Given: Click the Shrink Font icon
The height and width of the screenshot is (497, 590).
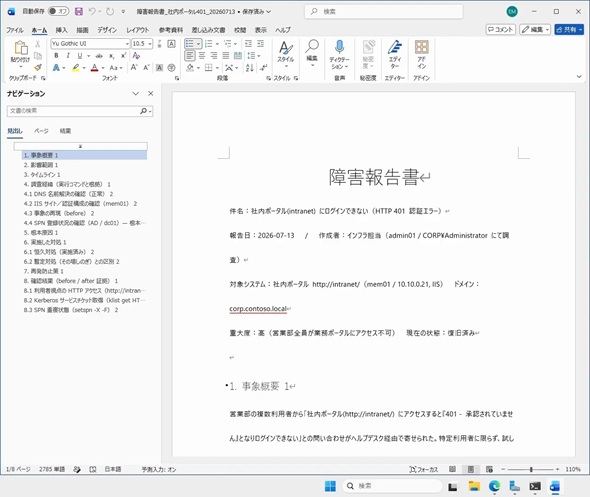Looking at the screenshot, I should coord(146,68).
